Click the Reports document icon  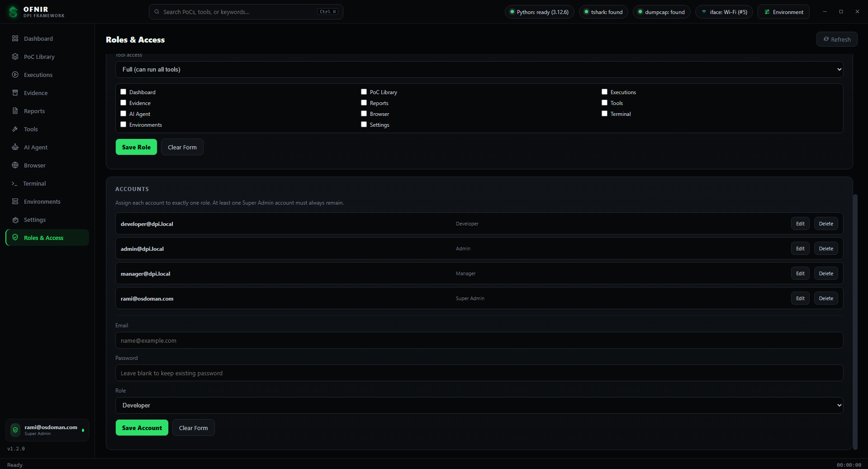tap(15, 111)
